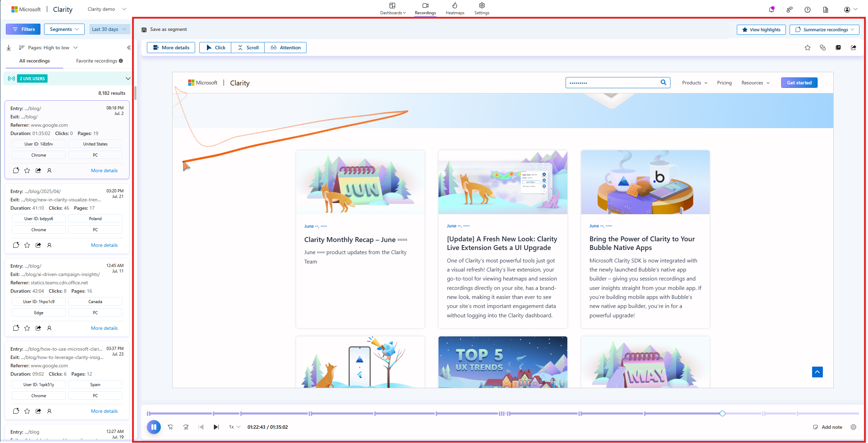Download the recordings list
868x443 pixels.
[8, 48]
